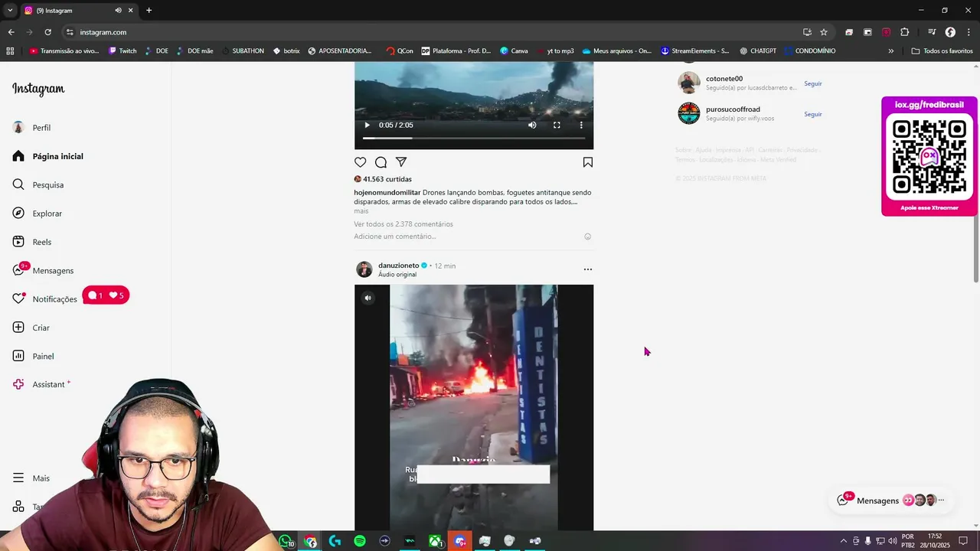980x551 pixels.
Task: Go back in Chrome
Action: click(11, 32)
